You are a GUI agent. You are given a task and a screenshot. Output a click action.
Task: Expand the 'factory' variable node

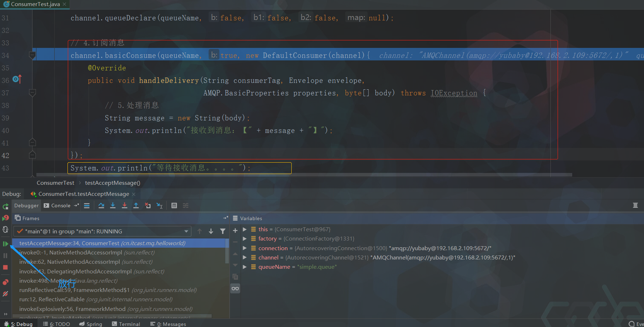pyautogui.click(x=245, y=238)
